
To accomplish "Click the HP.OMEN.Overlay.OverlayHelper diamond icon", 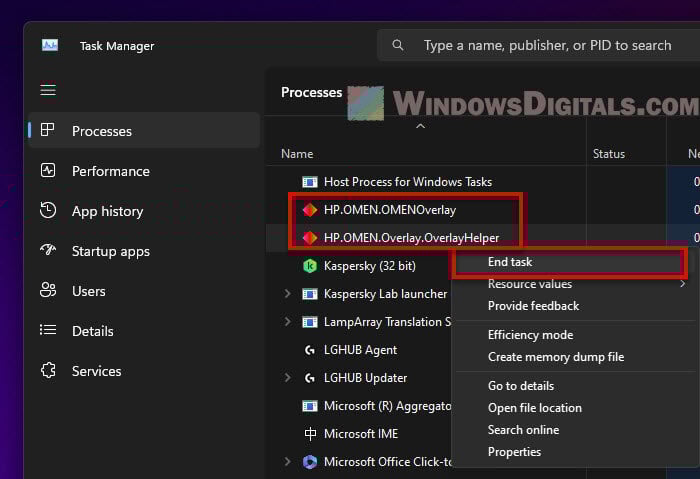I will (310, 238).
